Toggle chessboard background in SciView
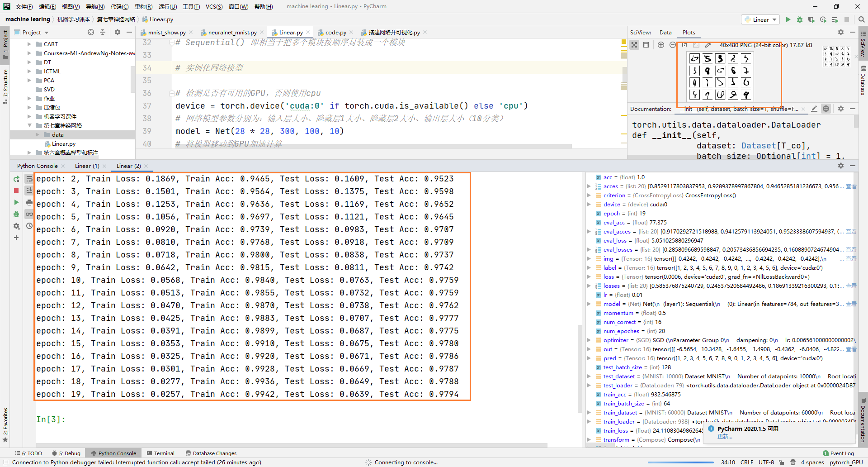This screenshot has height=467, width=868. click(634, 45)
